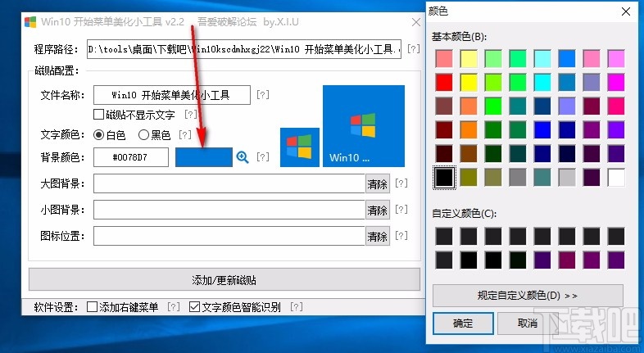644x353 pixels.
Task: Click help [?] next to add right-click menu
Action: click(x=174, y=306)
